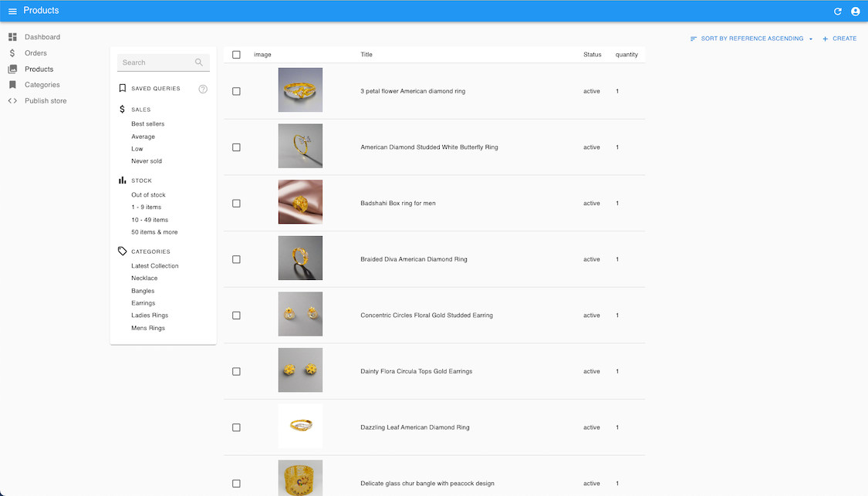The height and width of the screenshot is (496, 868).
Task: Open the Braided Diva ring thumbnail
Action: coord(300,258)
